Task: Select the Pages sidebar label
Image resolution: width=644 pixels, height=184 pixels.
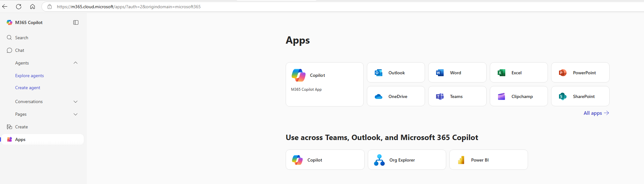Action: point(21,114)
